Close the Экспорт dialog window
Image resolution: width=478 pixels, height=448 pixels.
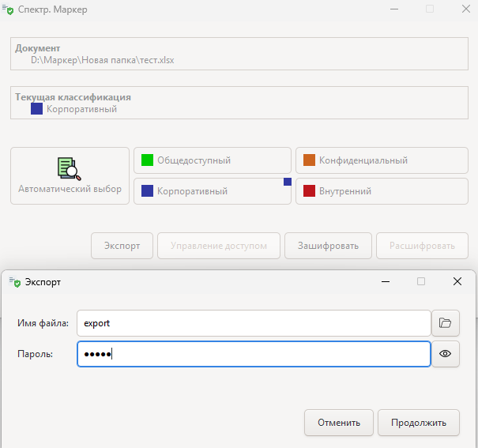pos(457,281)
